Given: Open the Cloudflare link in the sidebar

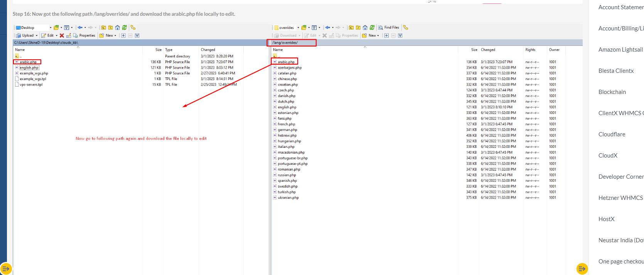Looking at the screenshot, I should pyautogui.click(x=612, y=134).
